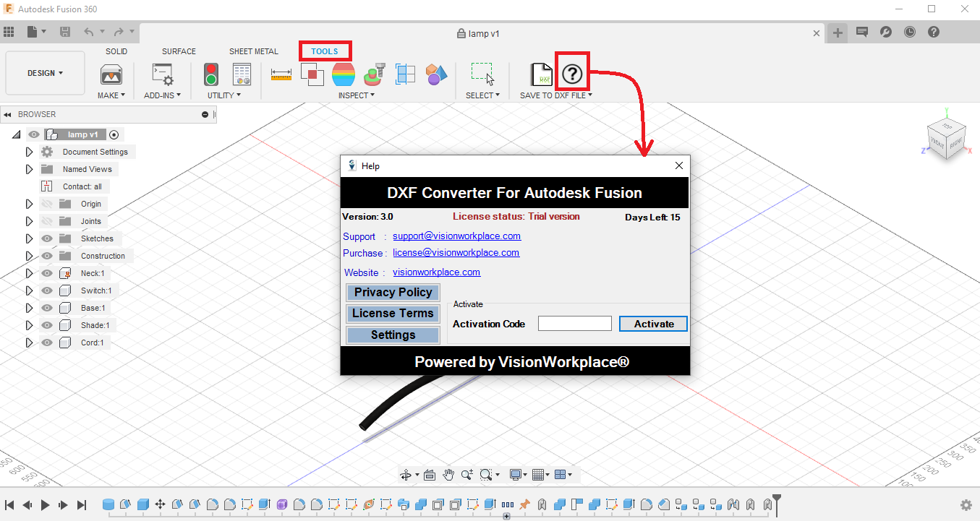Screen dimensions: 980x521
Task: Expand the Document Settings node
Action: coord(30,152)
